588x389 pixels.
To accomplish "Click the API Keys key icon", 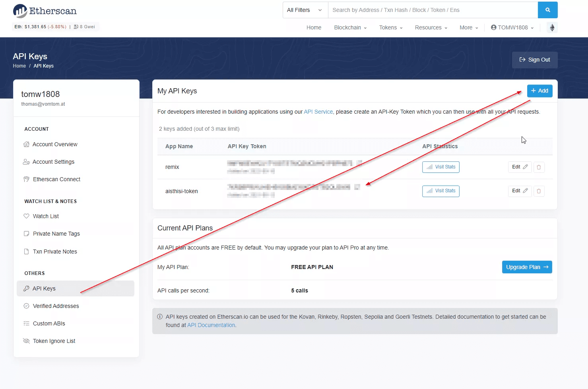I will (x=26, y=288).
